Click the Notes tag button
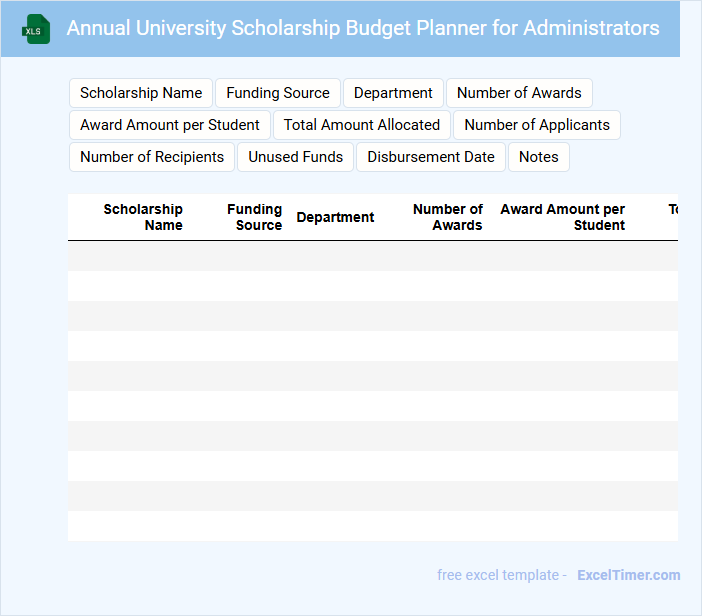The height and width of the screenshot is (616, 702). (539, 157)
